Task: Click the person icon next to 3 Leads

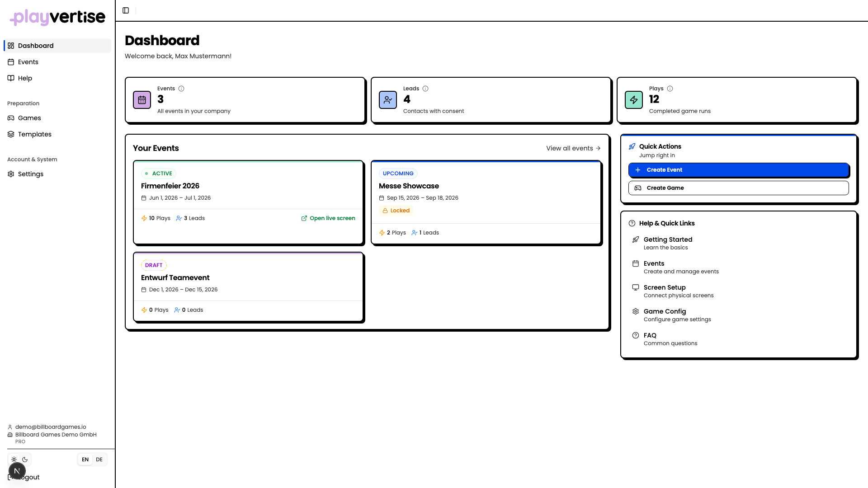Action: [x=179, y=218]
